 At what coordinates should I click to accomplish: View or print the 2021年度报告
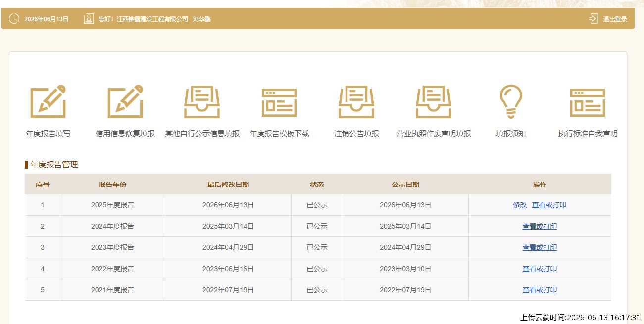[x=540, y=290]
